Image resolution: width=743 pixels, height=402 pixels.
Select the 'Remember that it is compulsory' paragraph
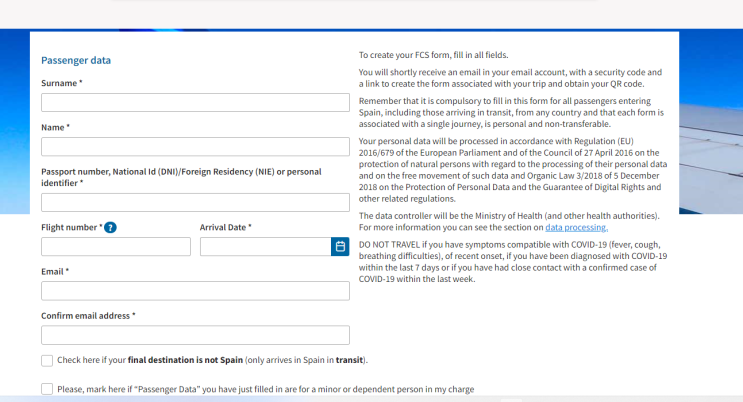click(511, 112)
